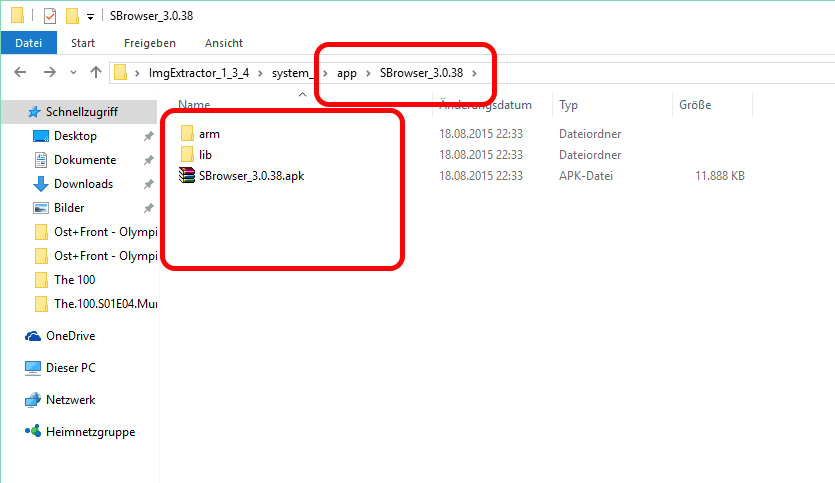Click the folder icon in title bar
The height and width of the screenshot is (483, 835).
18,15
